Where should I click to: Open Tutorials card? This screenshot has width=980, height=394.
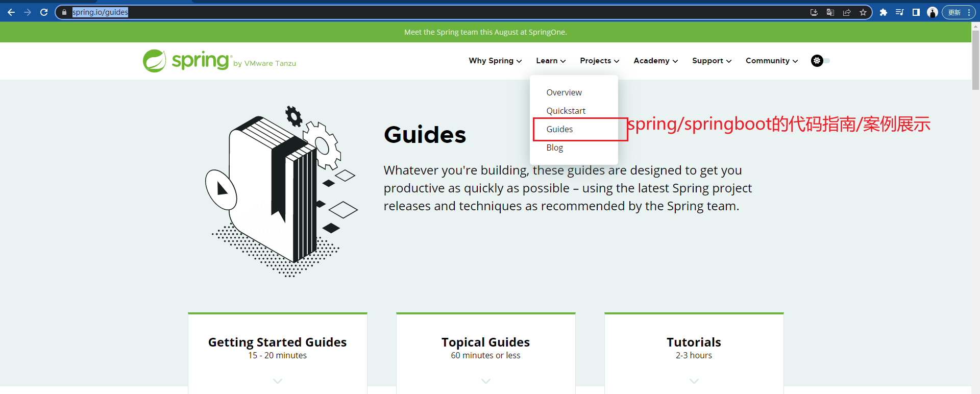[694, 353]
